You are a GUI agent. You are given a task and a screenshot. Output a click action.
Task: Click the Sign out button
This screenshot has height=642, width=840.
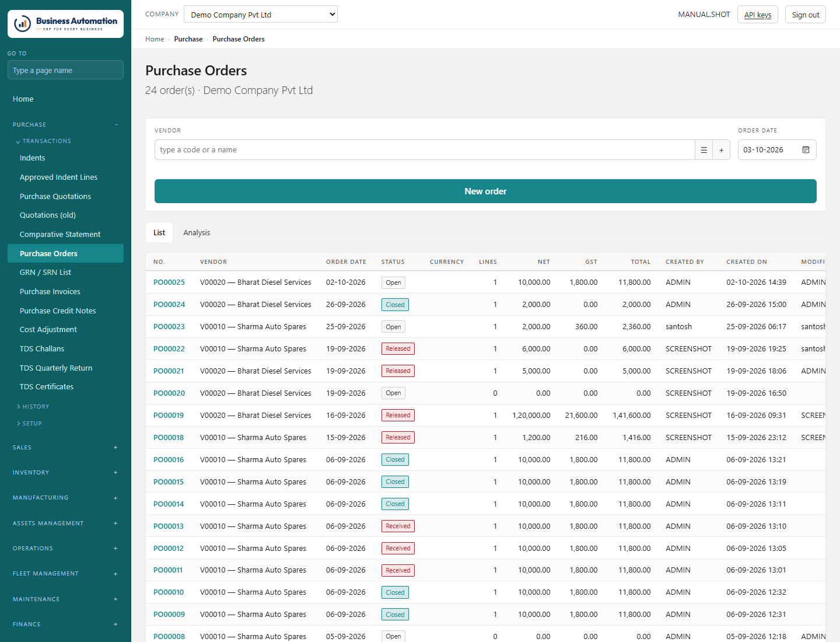click(x=806, y=15)
